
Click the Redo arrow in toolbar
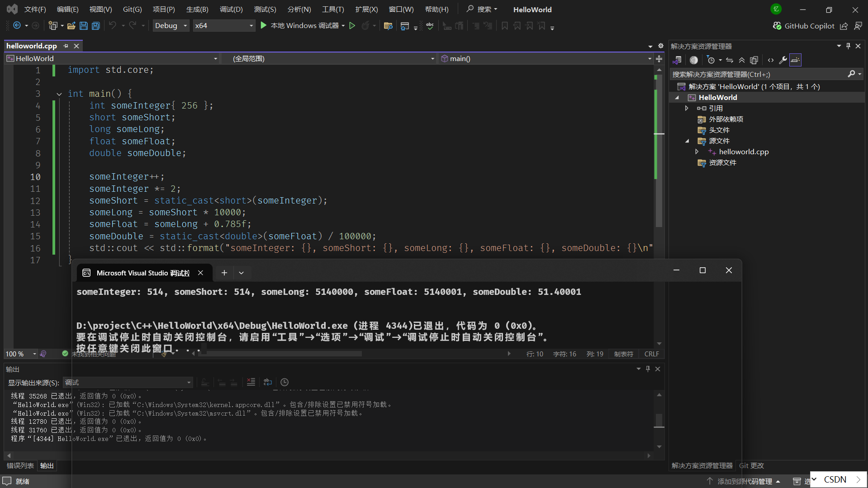click(133, 26)
